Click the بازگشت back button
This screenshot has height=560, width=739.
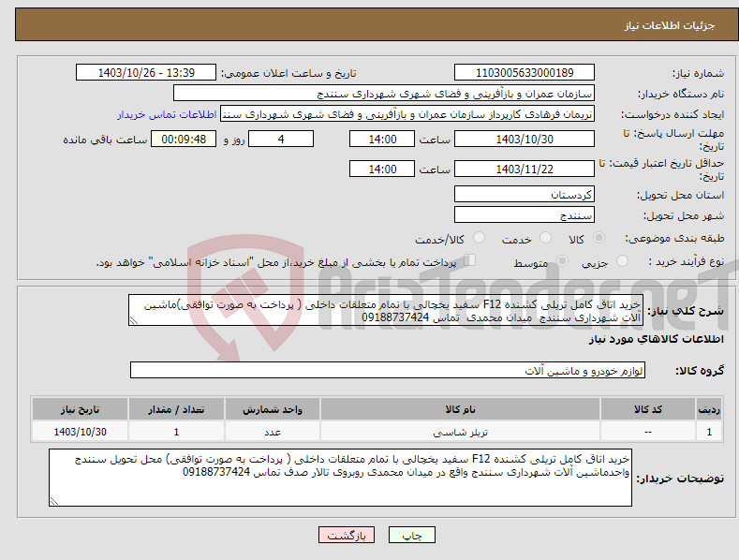tap(347, 535)
